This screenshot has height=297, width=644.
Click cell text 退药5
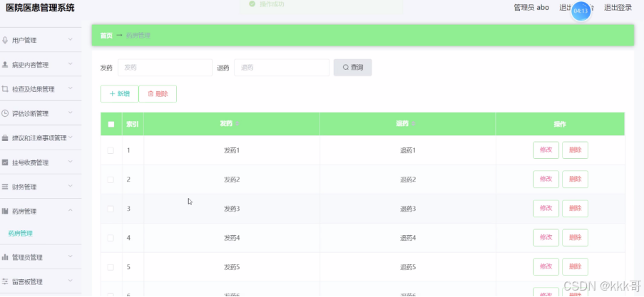pos(408,267)
